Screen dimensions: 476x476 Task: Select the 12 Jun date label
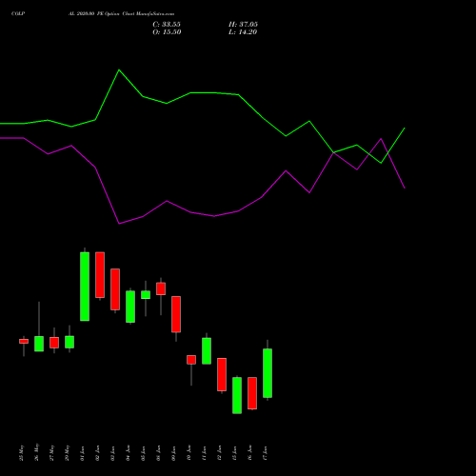coord(220,453)
